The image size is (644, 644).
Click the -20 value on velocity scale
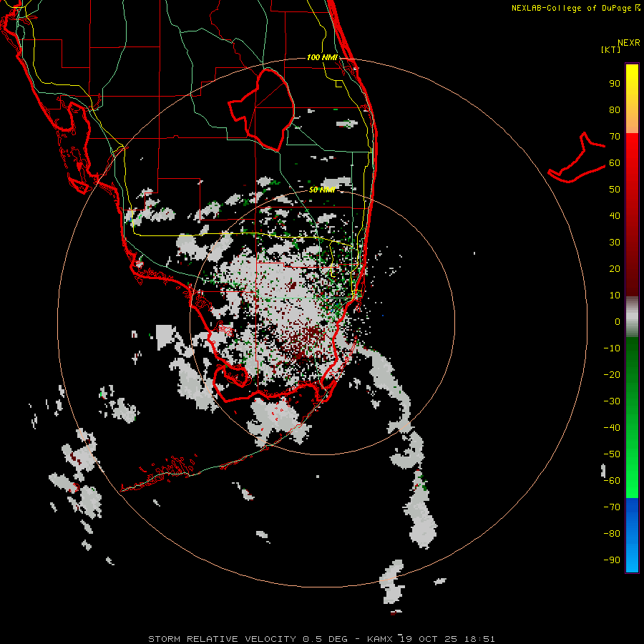612,374
